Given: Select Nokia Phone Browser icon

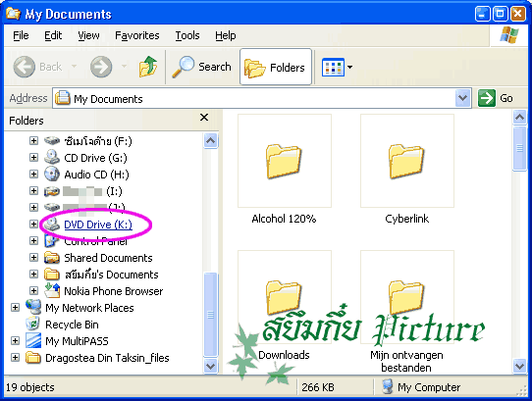Looking at the screenshot, I should [52, 291].
